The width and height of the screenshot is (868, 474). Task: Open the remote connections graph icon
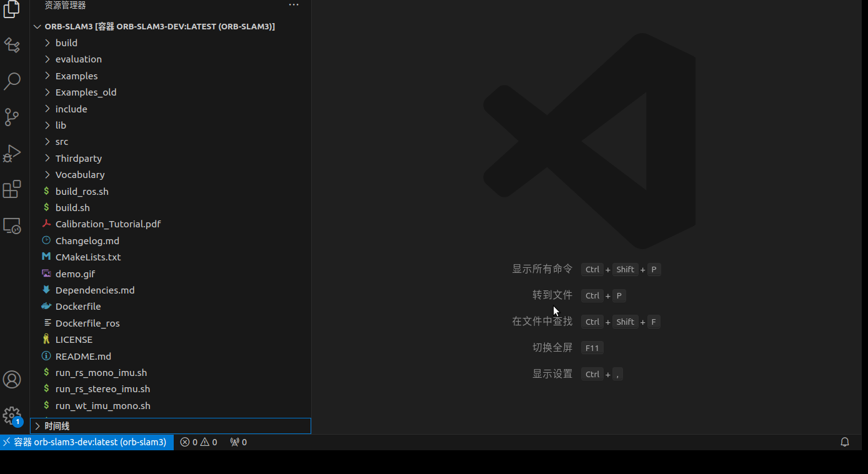point(12,45)
